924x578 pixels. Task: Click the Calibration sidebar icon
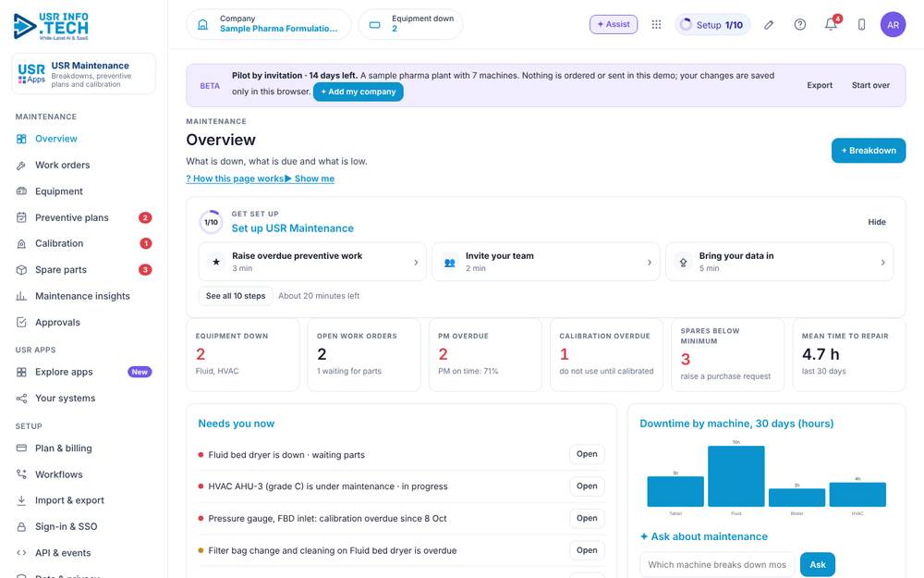click(x=21, y=243)
